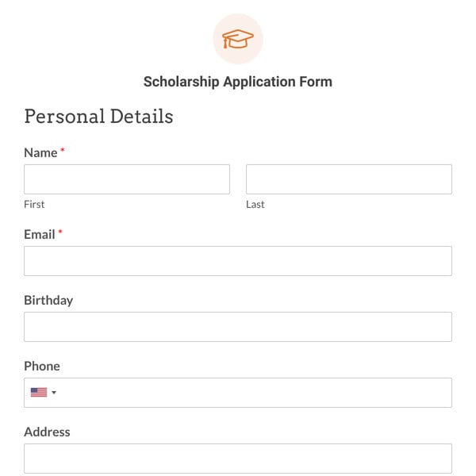
Task: Click the Email field label
Action: pos(40,234)
